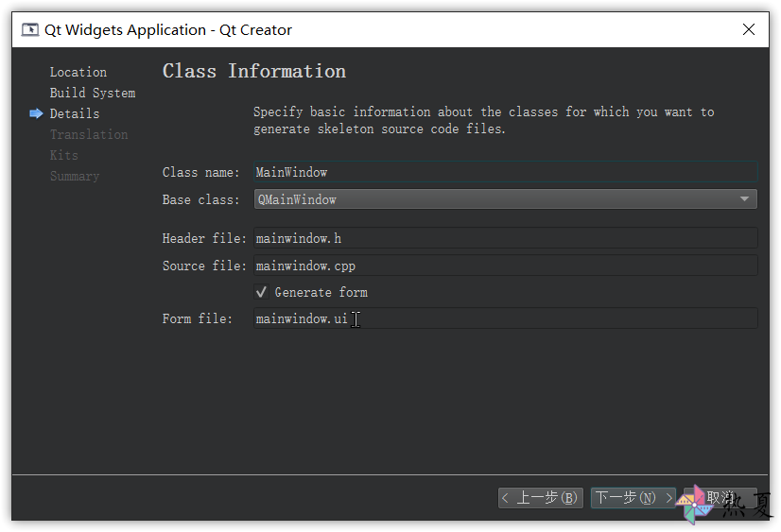Click the Header file mainwindow.h field
Viewport: 781px width, 532px height.
[x=506, y=238]
